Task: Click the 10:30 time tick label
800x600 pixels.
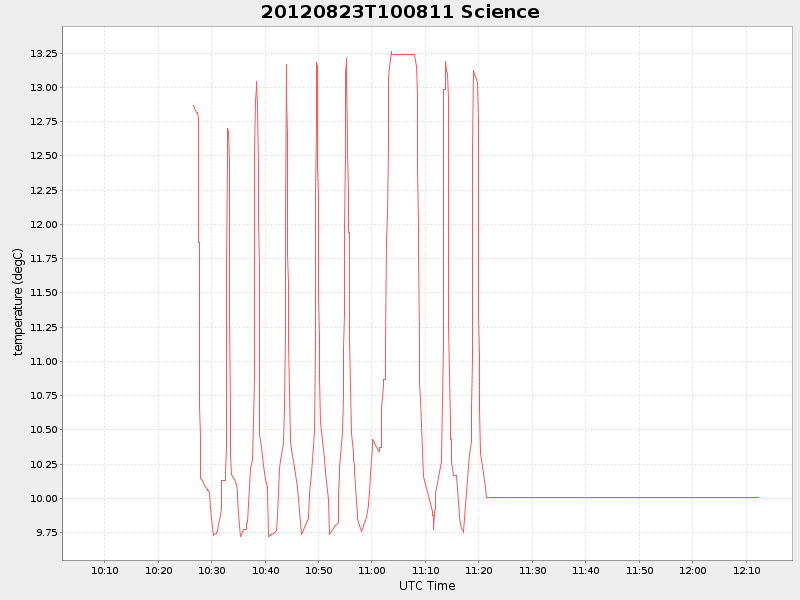Action: (212, 570)
